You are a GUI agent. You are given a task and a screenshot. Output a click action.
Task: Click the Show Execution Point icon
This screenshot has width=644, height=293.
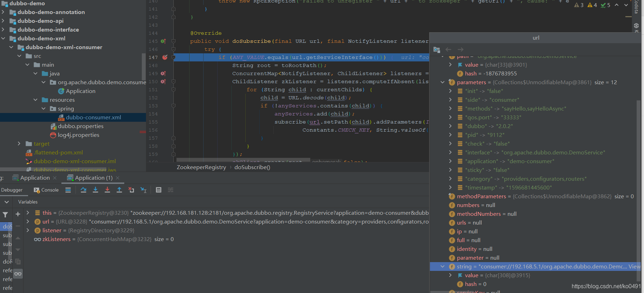68,190
